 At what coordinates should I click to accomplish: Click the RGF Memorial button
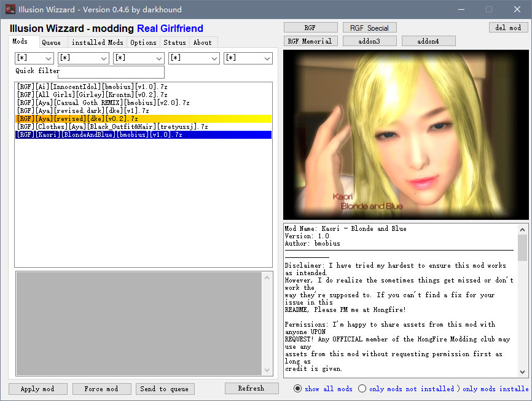[310, 41]
